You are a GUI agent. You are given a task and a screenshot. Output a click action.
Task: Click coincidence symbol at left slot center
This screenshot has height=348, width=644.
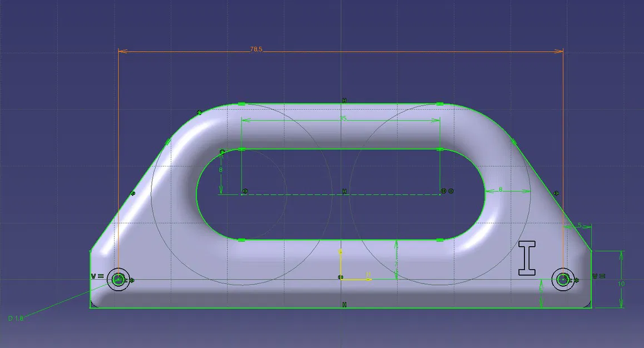[245, 191]
